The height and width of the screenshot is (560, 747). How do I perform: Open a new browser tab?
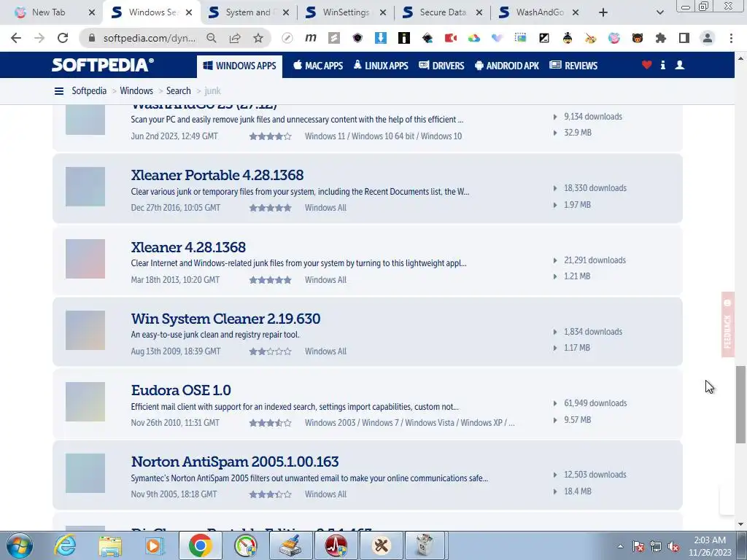(x=603, y=12)
